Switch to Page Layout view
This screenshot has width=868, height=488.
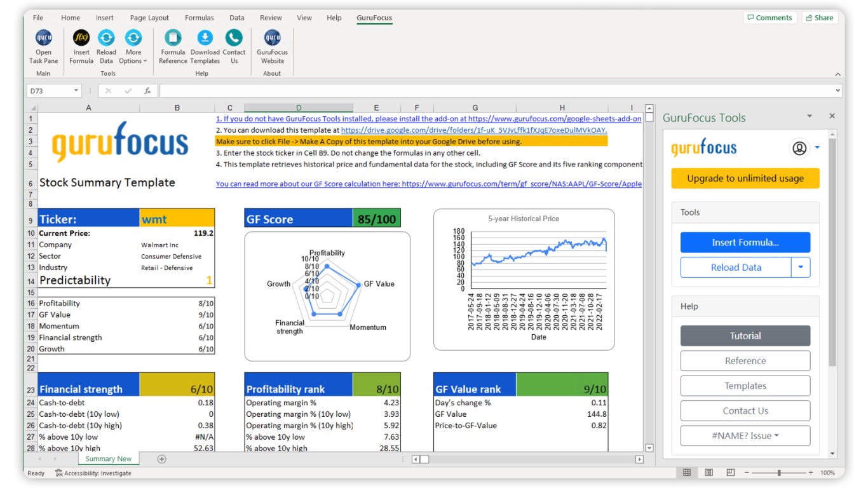(709, 473)
